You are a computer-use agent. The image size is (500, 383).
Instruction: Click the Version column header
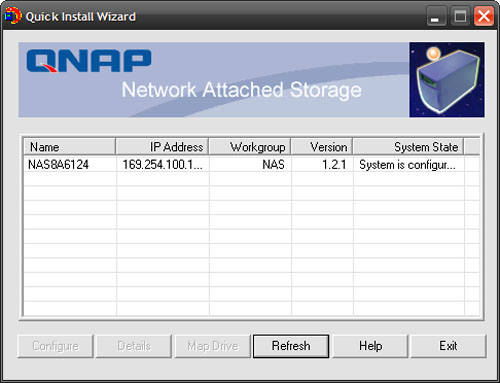(x=322, y=147)
